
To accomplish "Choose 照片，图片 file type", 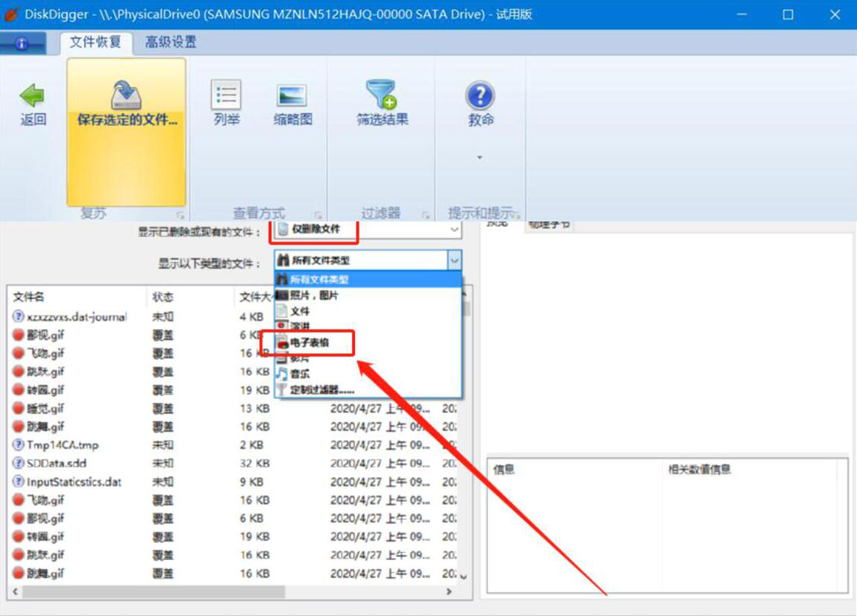I will (368, 295).
